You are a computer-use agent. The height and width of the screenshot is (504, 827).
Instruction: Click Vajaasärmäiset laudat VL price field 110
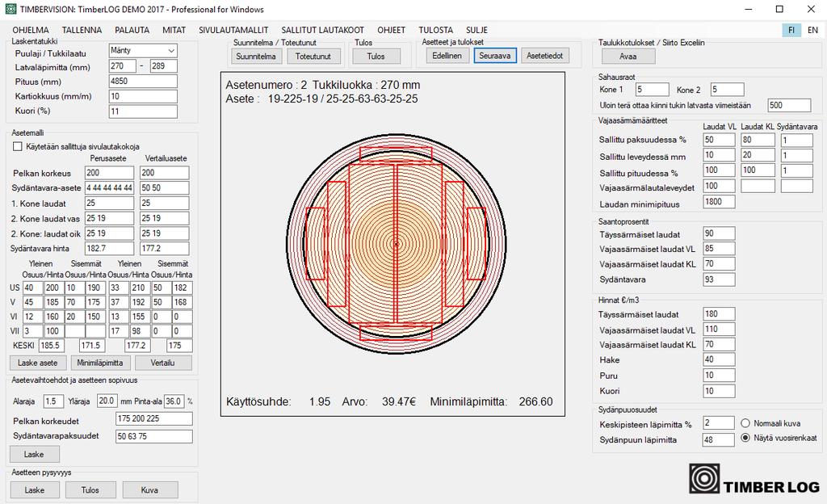pyautogui.click(x=720, y=330)
